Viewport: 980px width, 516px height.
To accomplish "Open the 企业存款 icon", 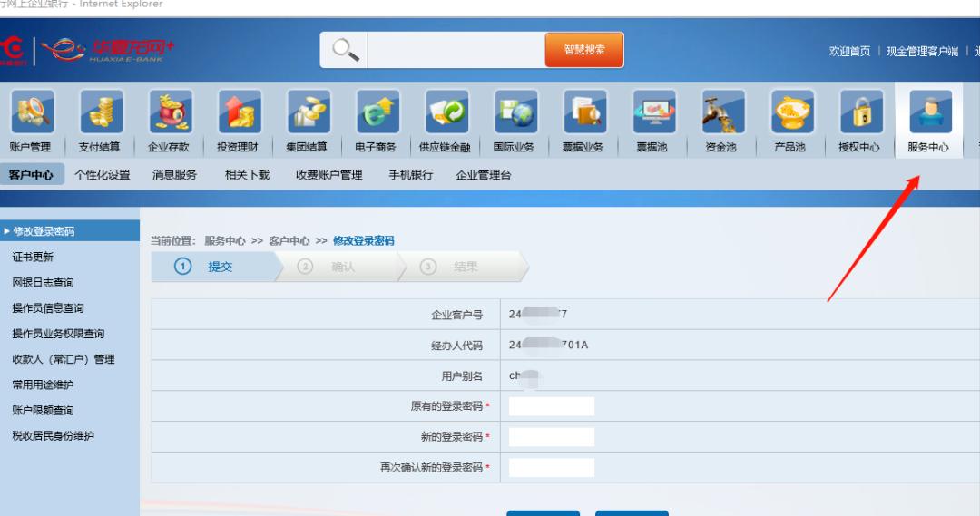I will point(171,112).
